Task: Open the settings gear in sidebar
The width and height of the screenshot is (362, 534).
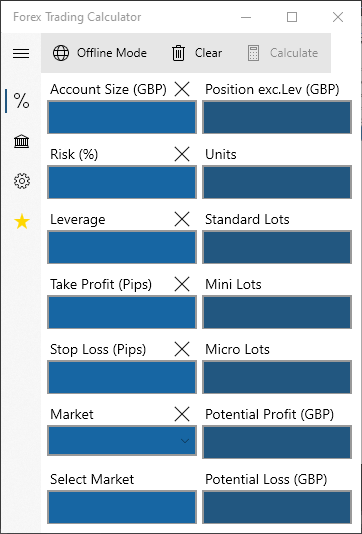Action: point(22,181)
